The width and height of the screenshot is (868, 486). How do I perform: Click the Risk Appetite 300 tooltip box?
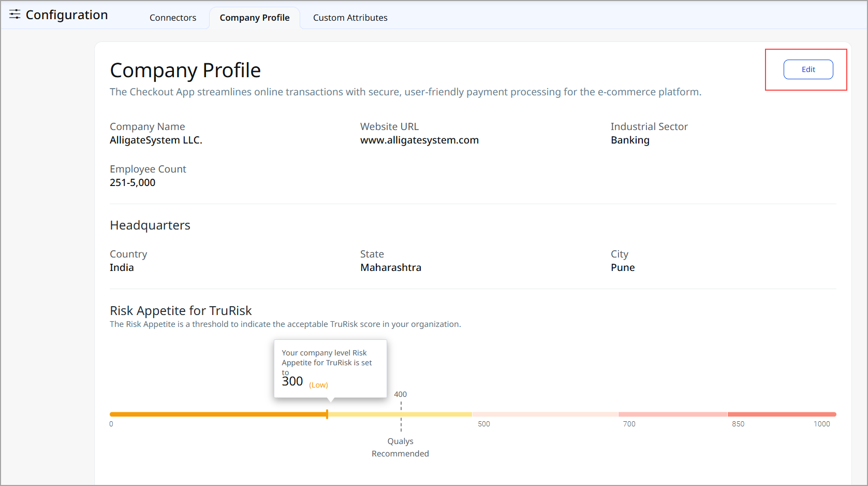point(330,368)
